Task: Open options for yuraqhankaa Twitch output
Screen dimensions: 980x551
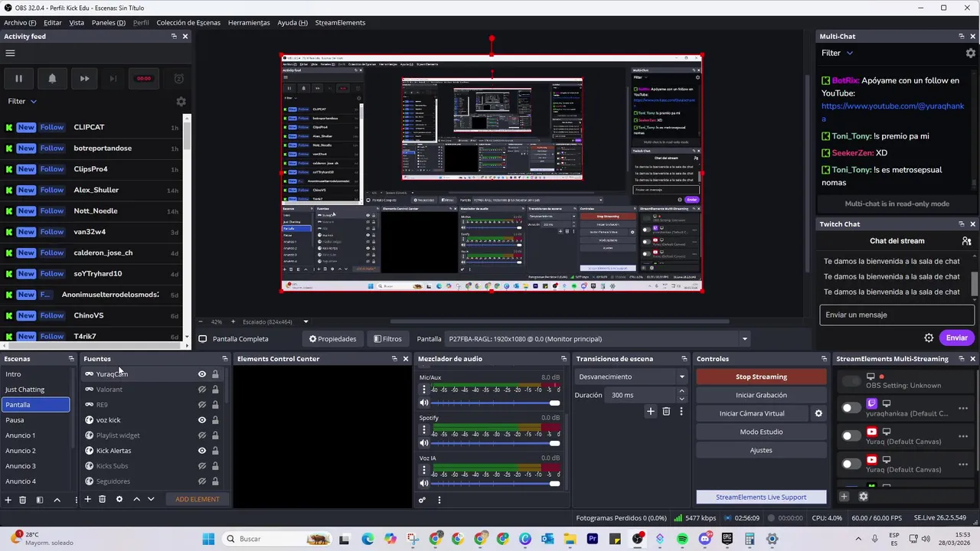Action: tap(963, 408)
